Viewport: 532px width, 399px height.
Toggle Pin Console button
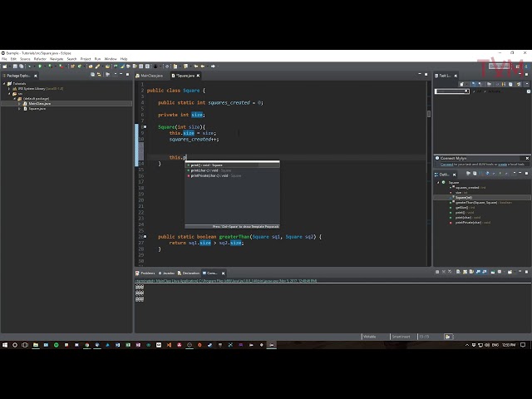[x=493, y=272]
